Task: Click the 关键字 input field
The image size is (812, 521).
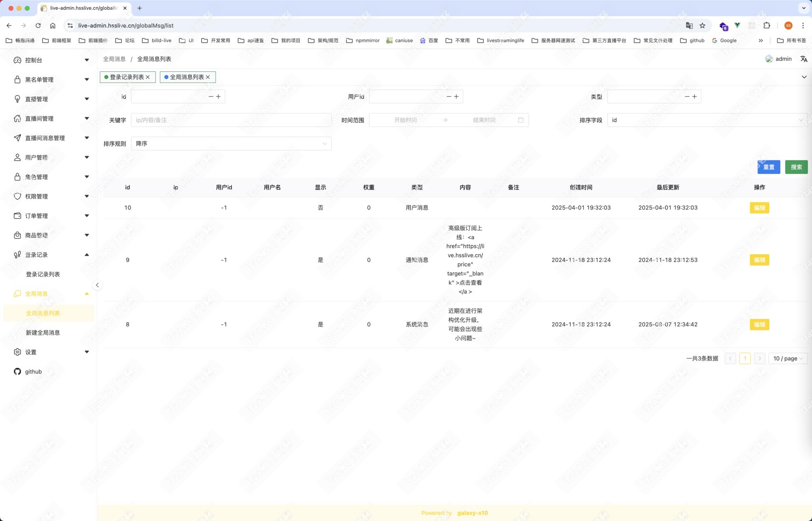Action: [231, 120]
